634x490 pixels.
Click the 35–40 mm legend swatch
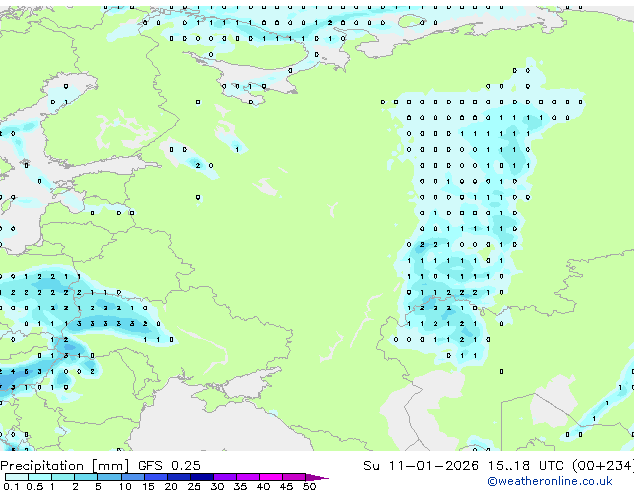247,477
